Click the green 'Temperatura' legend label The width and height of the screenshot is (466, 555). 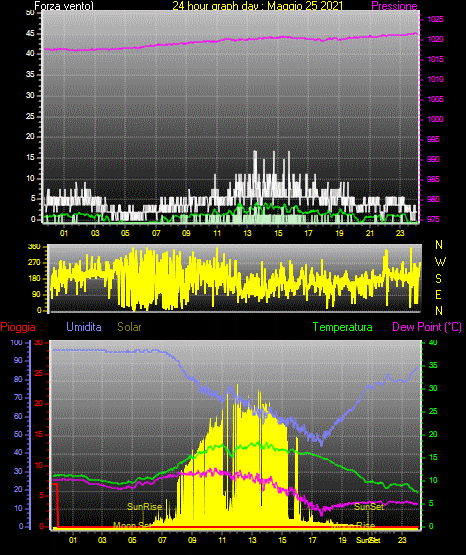click(343, 327)
